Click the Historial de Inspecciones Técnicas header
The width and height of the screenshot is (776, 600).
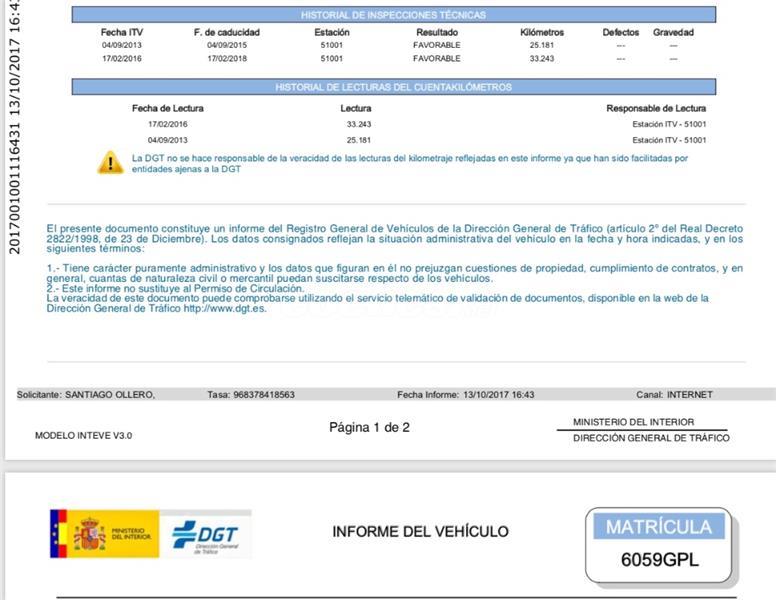tap(393, 15)
